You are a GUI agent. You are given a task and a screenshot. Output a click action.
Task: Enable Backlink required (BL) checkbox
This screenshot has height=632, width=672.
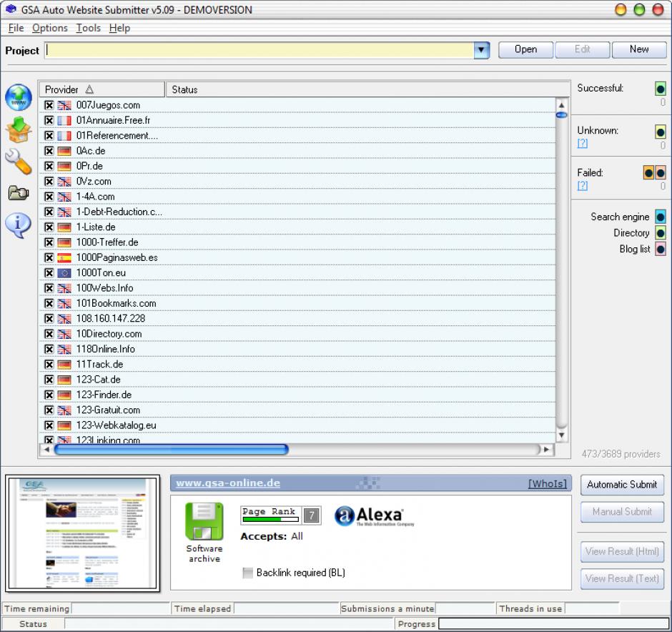248,573
